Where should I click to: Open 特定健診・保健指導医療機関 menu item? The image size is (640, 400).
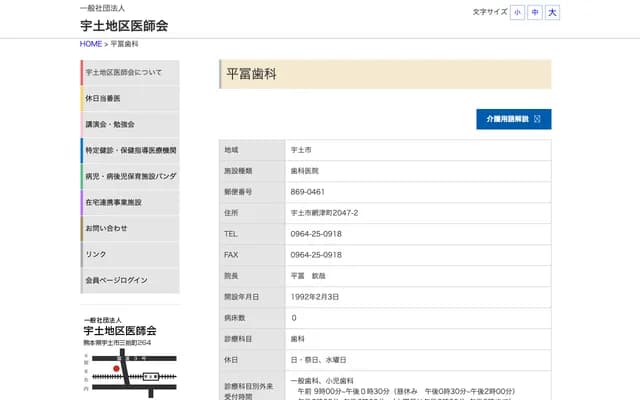(x=130, y=150)
